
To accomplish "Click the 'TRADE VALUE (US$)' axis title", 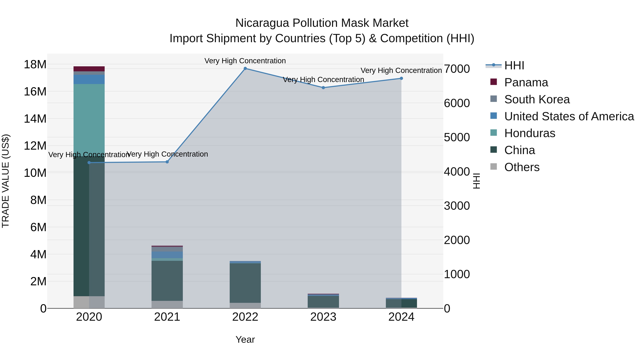I will point(6,181).
